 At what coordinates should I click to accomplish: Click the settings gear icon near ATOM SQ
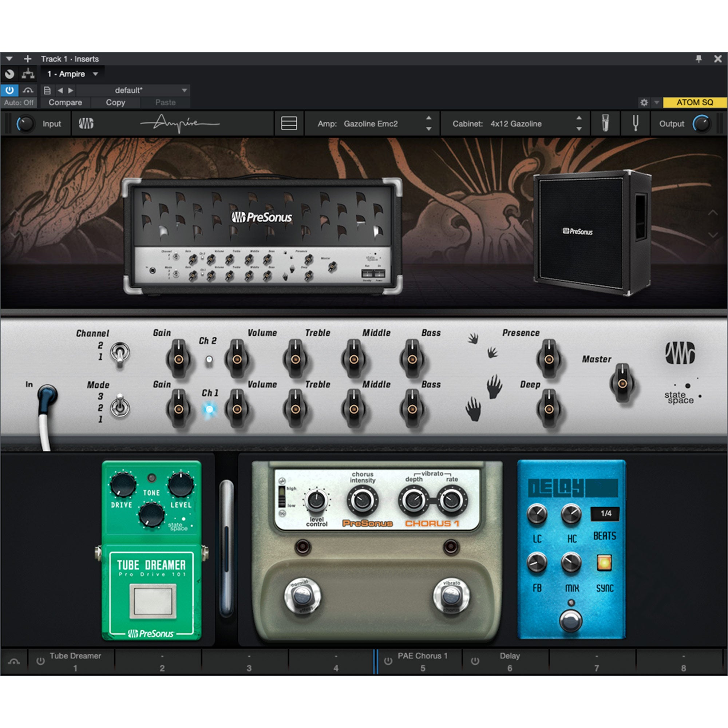[x=644, y=103]
